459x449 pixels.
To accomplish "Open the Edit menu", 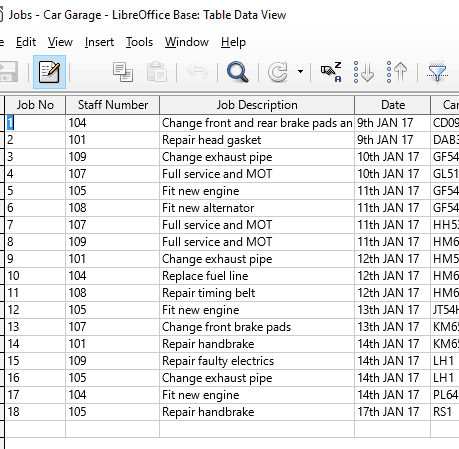I will [x=26, y=42].
